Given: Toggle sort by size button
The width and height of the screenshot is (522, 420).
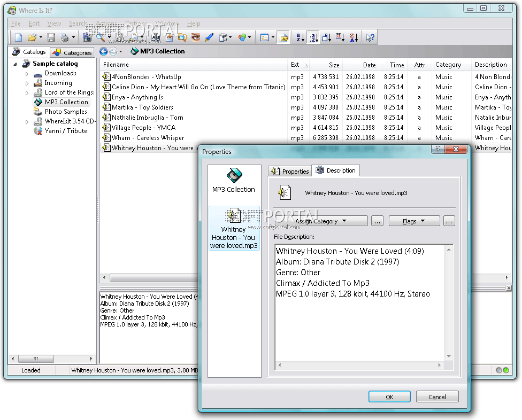Looking at the screenshot, I should 327,37.
